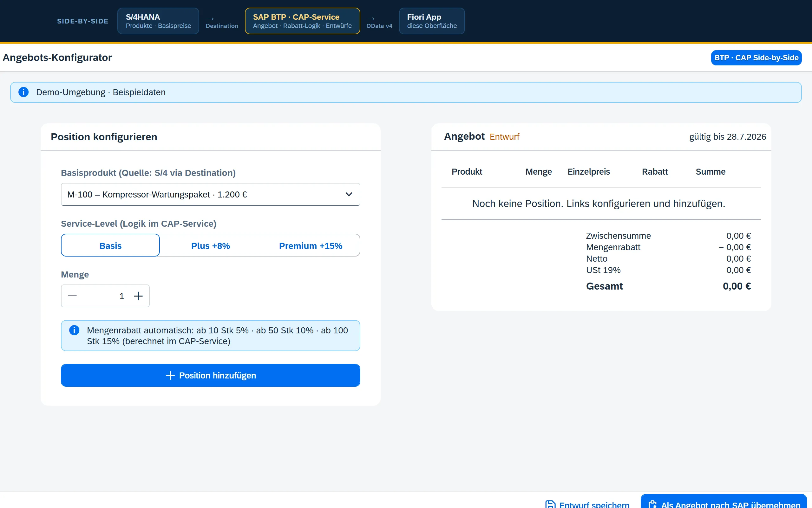
Task: Select the Basis service level
Action: tap(110, 246)
